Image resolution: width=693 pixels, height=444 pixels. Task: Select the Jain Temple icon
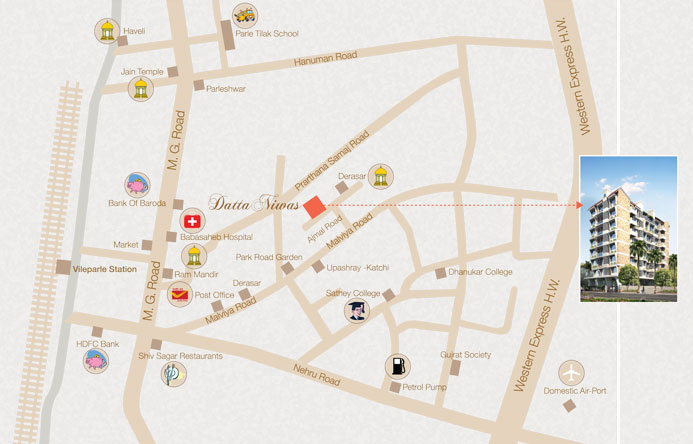[138, 90]
